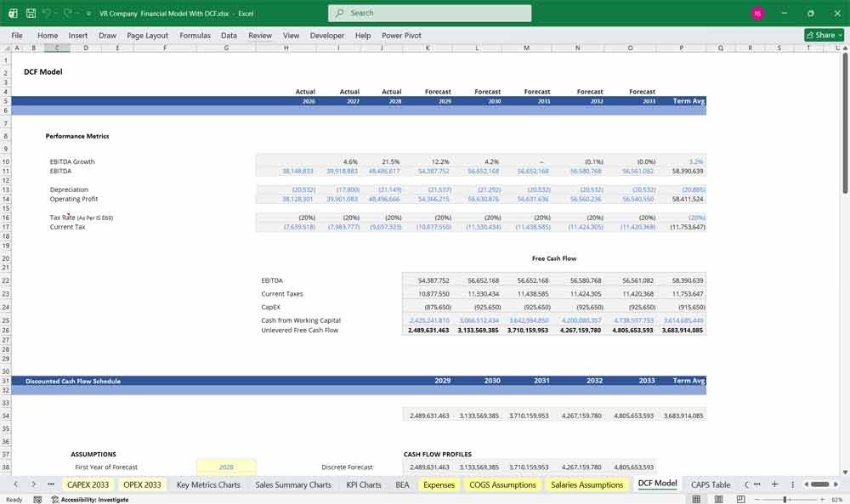Select column G header
Viewport: 850px width, 504px height.
click(x=226, y=48)
